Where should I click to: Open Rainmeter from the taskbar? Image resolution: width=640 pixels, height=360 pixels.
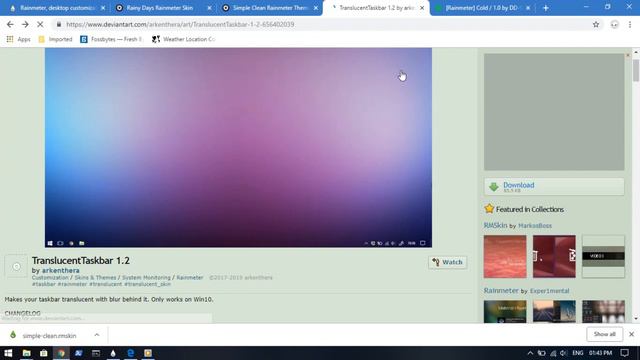click(x=113, y=353)
